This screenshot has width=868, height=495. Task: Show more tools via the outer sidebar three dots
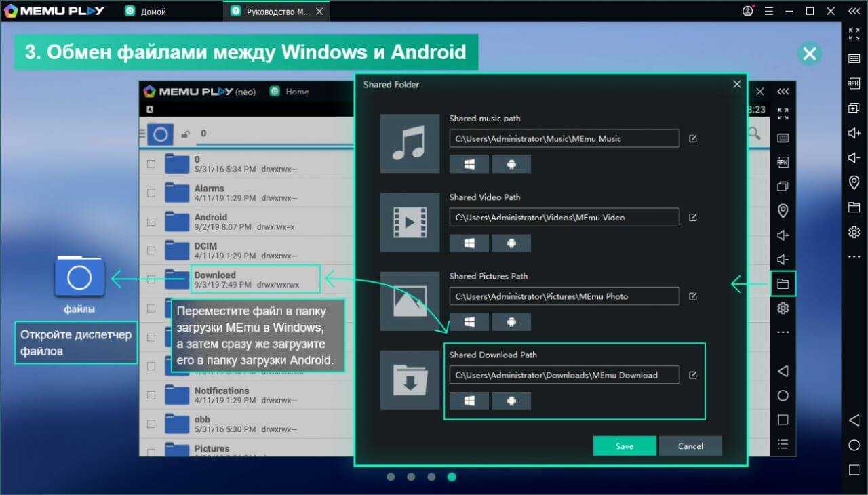coord(854,257)
